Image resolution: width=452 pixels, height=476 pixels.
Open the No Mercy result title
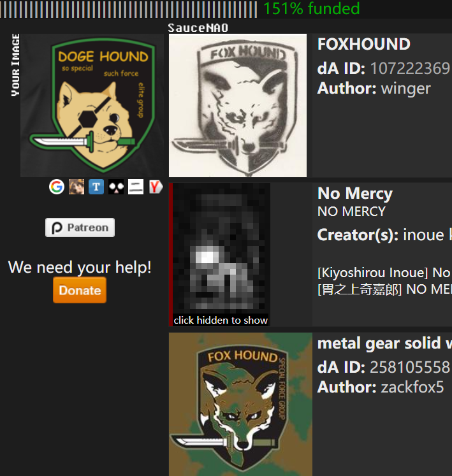coord(355,193)
